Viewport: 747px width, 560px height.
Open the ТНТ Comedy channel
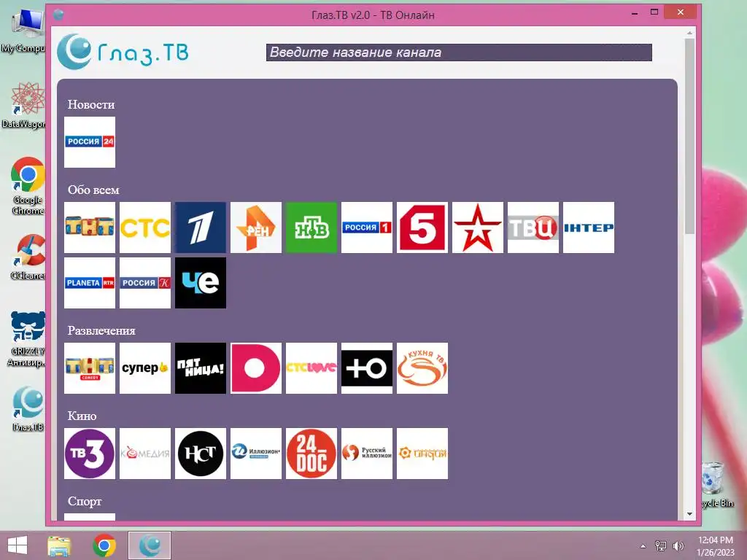[90, 368]
